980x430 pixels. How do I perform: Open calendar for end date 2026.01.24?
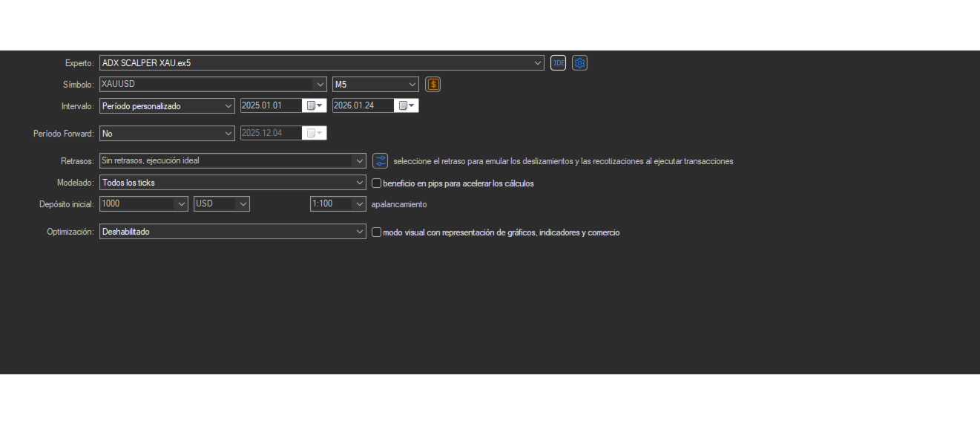(x=407, y=105)
